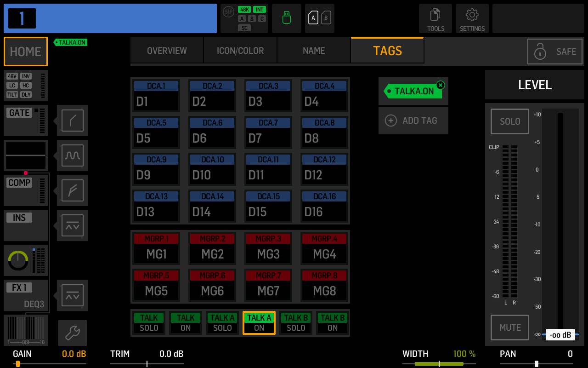Screen dimensions: 588x368
Task: Toggle the TALK B ON tag
Action: (x=333, y=323)
